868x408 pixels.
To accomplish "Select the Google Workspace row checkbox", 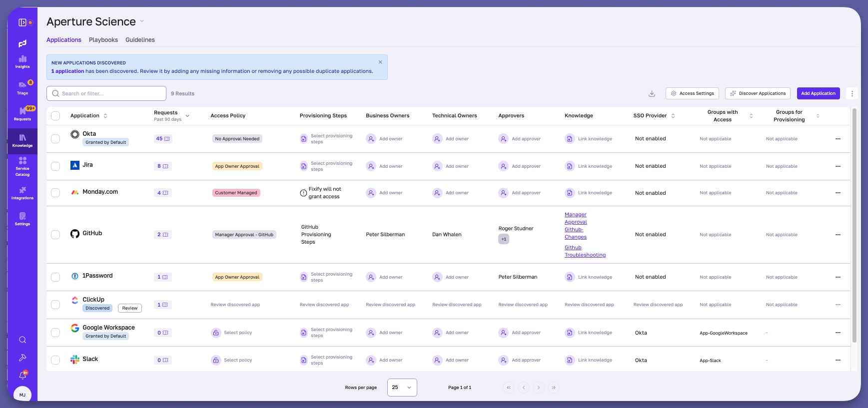I will pyautogui.click(x=55, y=333).
